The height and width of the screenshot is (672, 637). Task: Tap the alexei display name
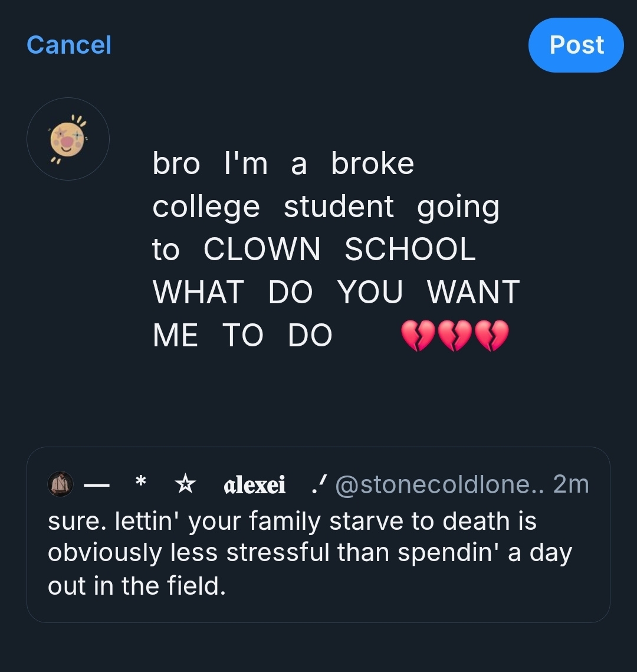click(255, 485)
